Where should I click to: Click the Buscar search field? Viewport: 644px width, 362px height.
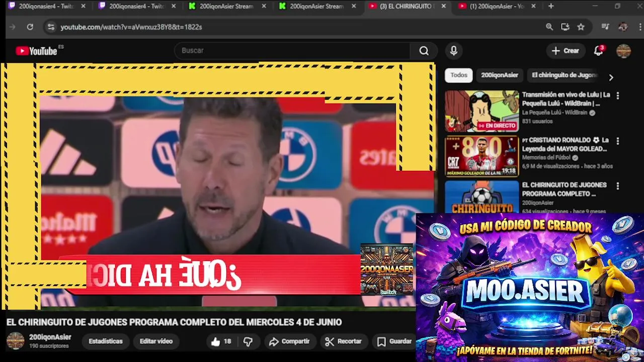(292, 51)
